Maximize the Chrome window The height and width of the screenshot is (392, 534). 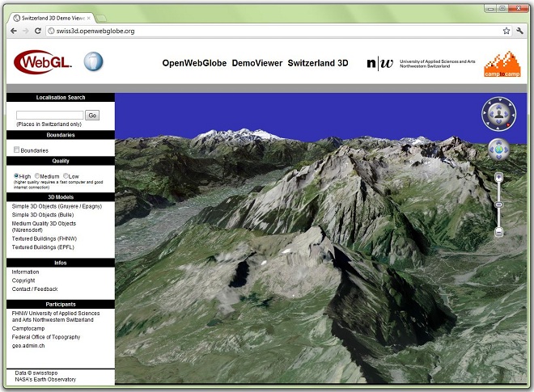[502, 9]
